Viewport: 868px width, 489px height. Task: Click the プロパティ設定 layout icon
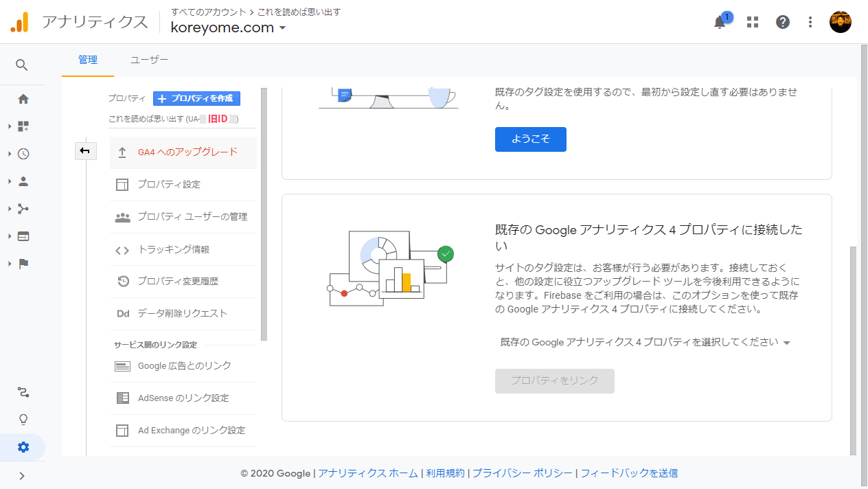[x=122, y=185]
